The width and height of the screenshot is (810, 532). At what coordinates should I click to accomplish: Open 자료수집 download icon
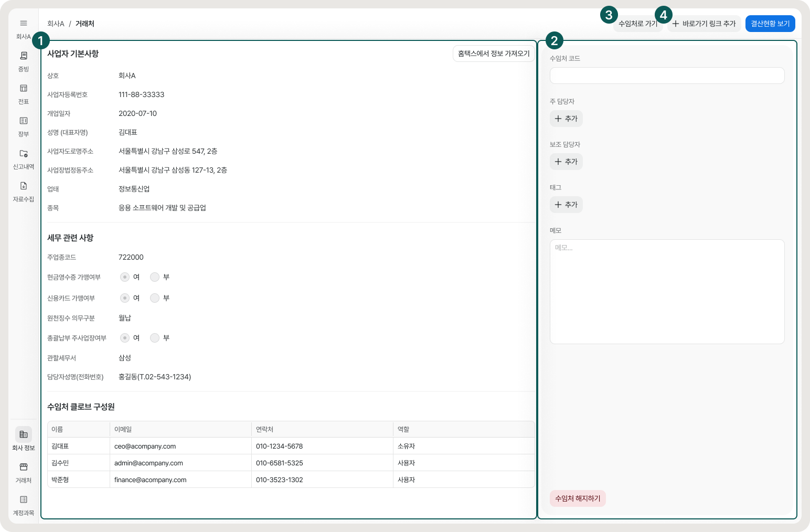[x=24, y=186]
